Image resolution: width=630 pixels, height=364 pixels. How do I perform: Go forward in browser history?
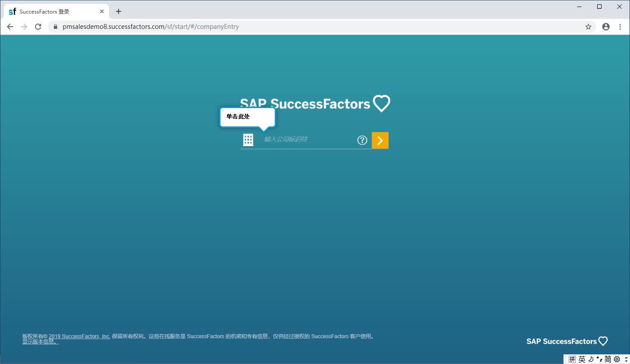click(24, 27)
